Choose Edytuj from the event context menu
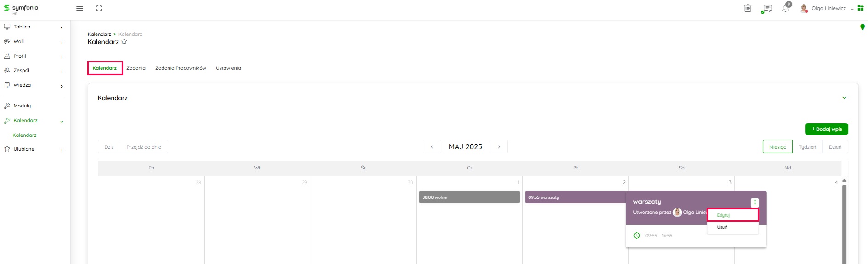Image resolution: width=868 pixels, height=264 pixels. coord(733,215)
